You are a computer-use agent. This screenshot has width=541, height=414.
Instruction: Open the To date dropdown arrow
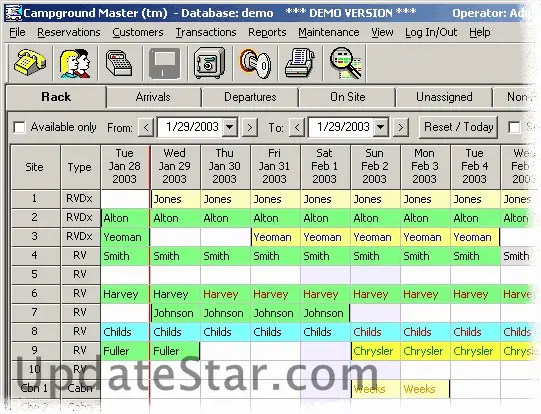pos(381,127)
